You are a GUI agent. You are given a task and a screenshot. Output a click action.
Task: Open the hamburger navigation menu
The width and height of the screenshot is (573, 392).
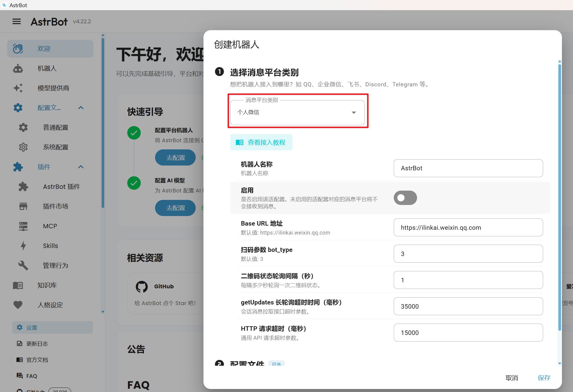point(17,22)
